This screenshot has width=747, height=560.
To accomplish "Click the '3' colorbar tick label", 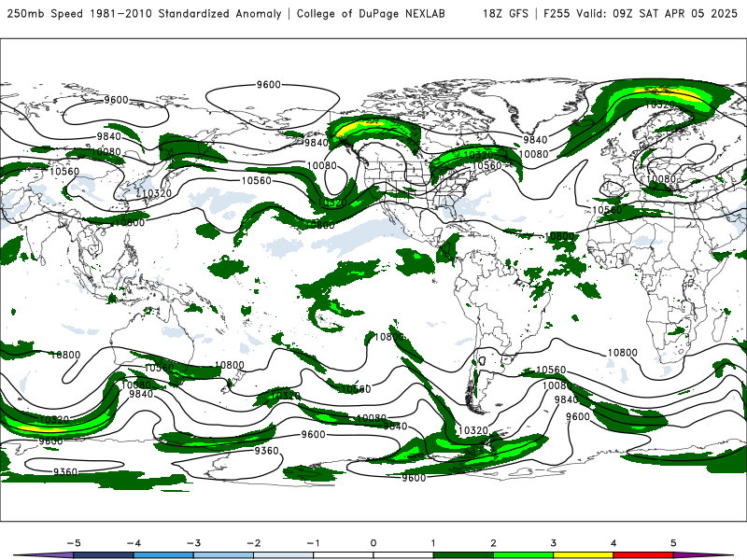I will tap(553, 543).
